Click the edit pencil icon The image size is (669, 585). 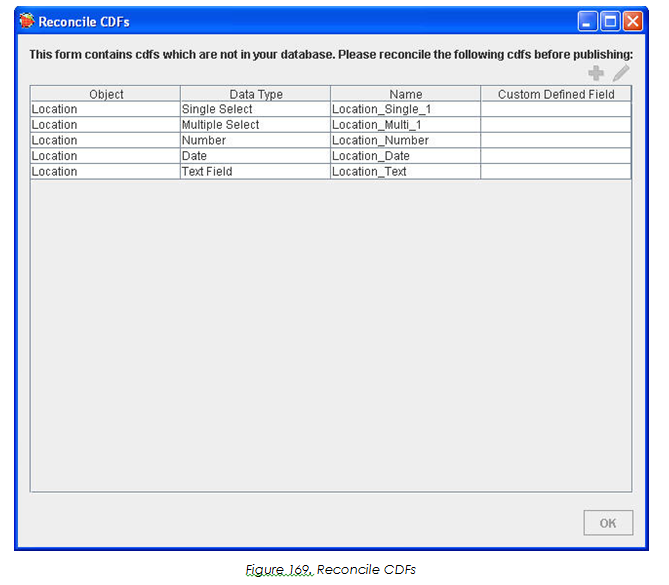pyautogui.click(x=621, y=73)
